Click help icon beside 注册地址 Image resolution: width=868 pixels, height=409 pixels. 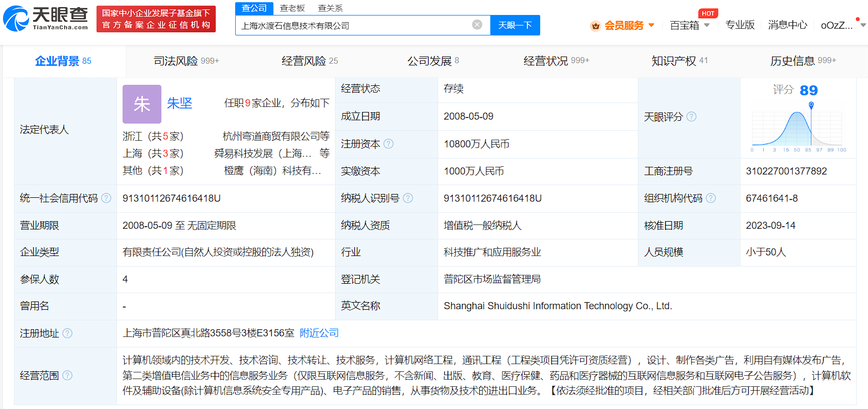(67, 333)
